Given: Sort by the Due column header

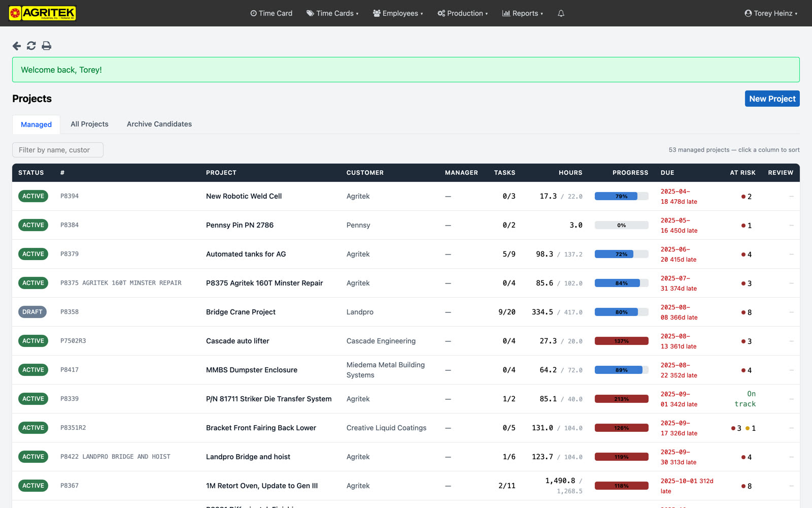Looking at the screenshot, I should (x=667, y=173).
